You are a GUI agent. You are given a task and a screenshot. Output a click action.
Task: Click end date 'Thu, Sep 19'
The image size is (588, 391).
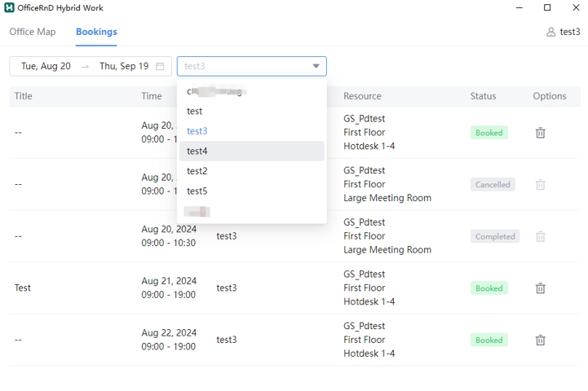tap(124, 66)
